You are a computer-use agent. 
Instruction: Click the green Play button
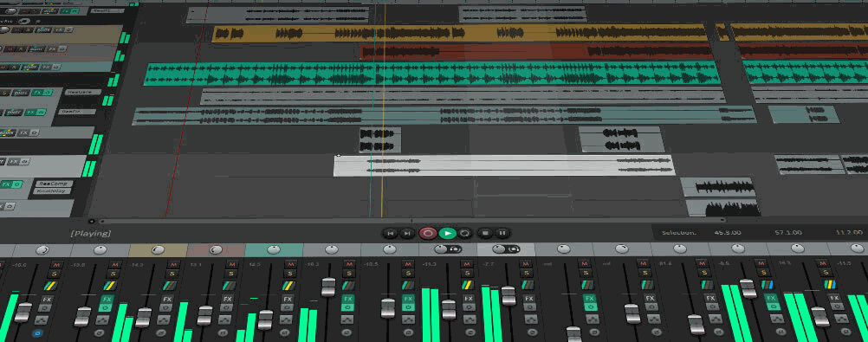tap(447, 234)
